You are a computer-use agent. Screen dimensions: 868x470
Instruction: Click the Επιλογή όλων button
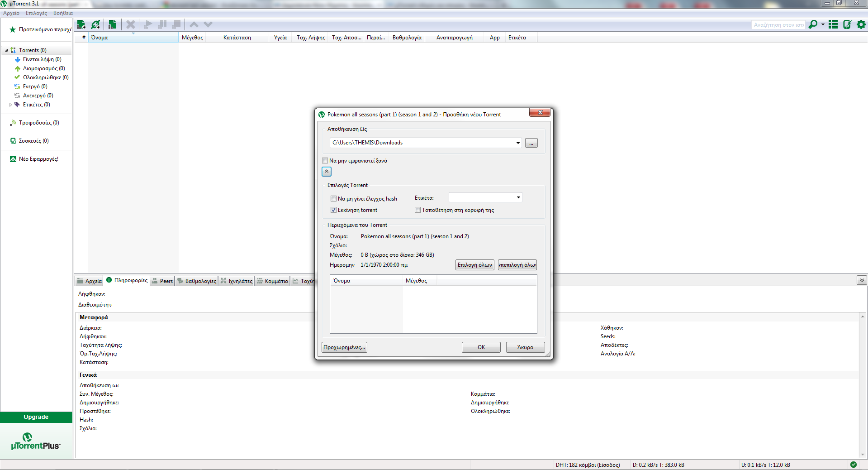click(x=475, y=265)
